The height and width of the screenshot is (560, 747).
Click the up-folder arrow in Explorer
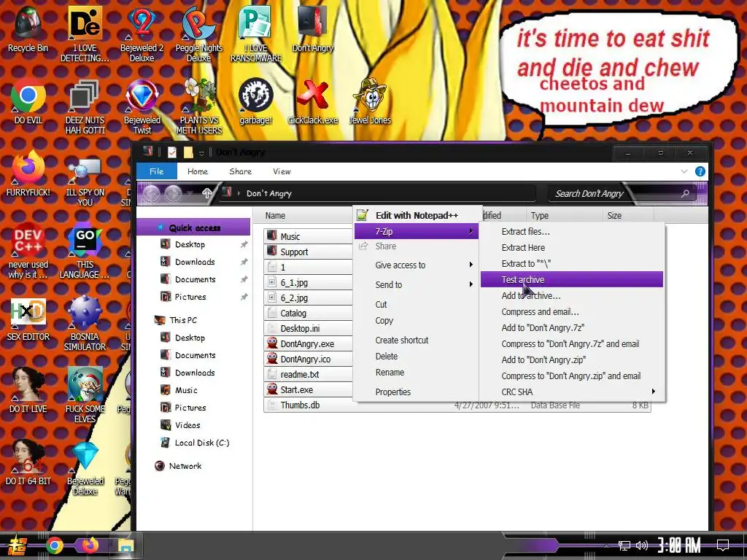click(x=206, y=193)
